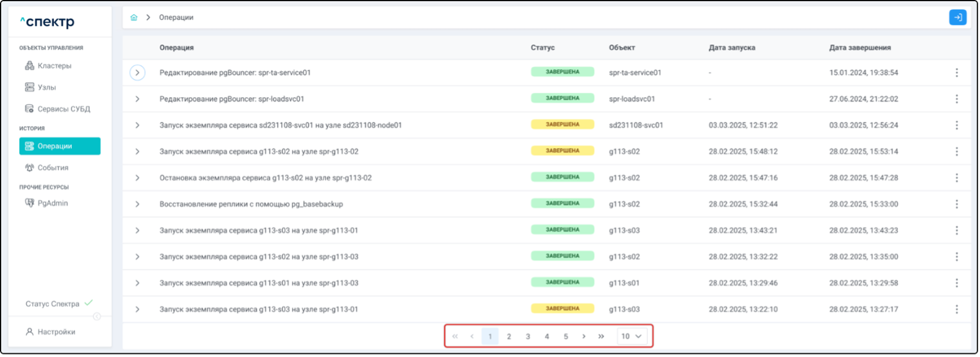The image size is (980, 357).
Task: Open rows-per-page dropdown showing 10
Action: tap(632, 337)
